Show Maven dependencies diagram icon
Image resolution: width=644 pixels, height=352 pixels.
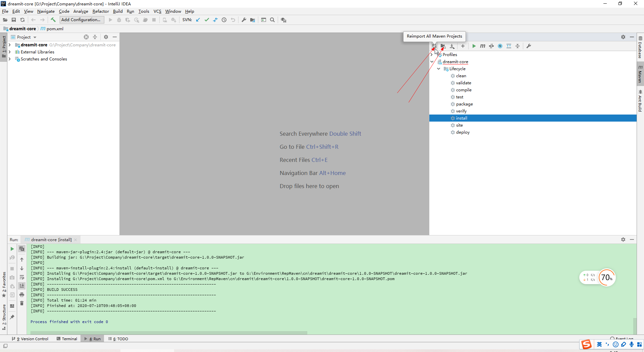[509, 46]
